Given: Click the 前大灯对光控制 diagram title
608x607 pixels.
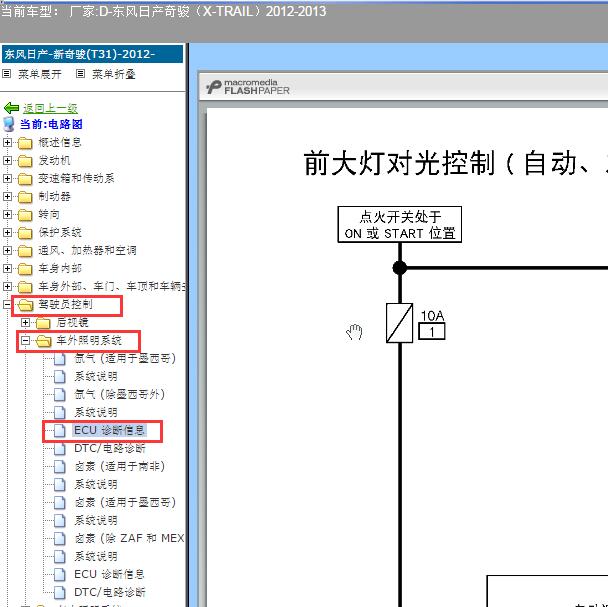Looking at the screenshot, I should 456,163.
